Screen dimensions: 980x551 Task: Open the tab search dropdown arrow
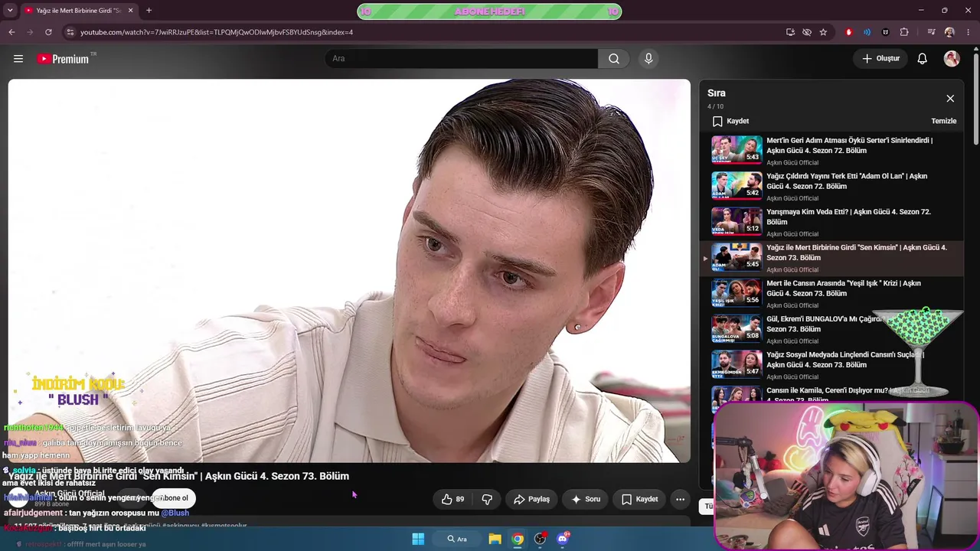[x=10, y=11]
